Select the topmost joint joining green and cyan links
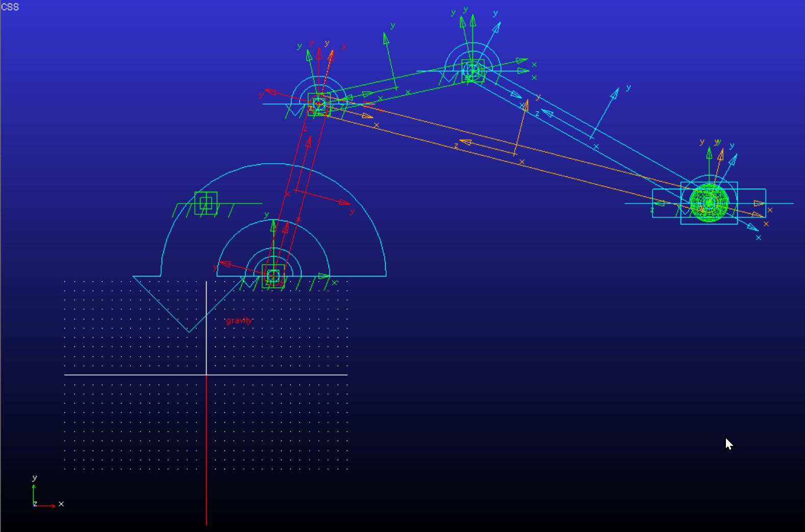Viewport: 805px width, 532px height. (473, 71)
